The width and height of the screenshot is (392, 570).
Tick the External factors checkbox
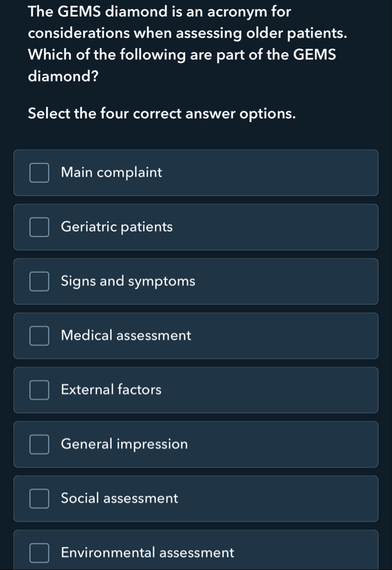[39, 390]
